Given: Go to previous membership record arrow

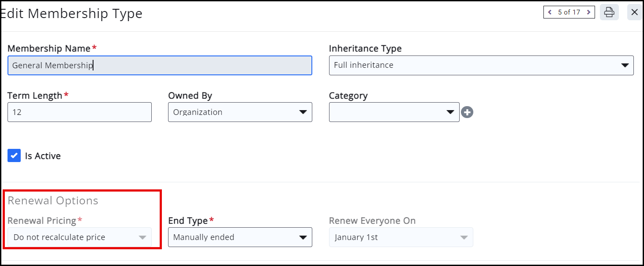Looking at the screenshot, I should pyautogui.click(x=550, y=12).
